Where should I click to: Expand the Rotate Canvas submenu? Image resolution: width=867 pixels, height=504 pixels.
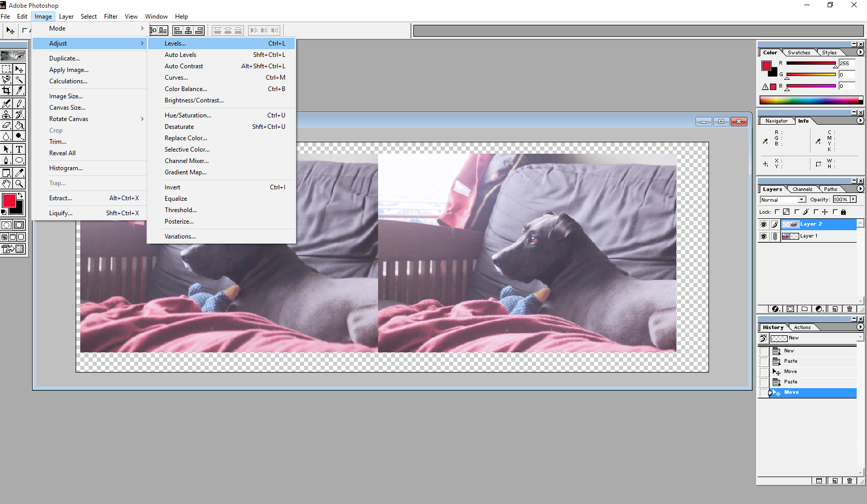(90, 119)
